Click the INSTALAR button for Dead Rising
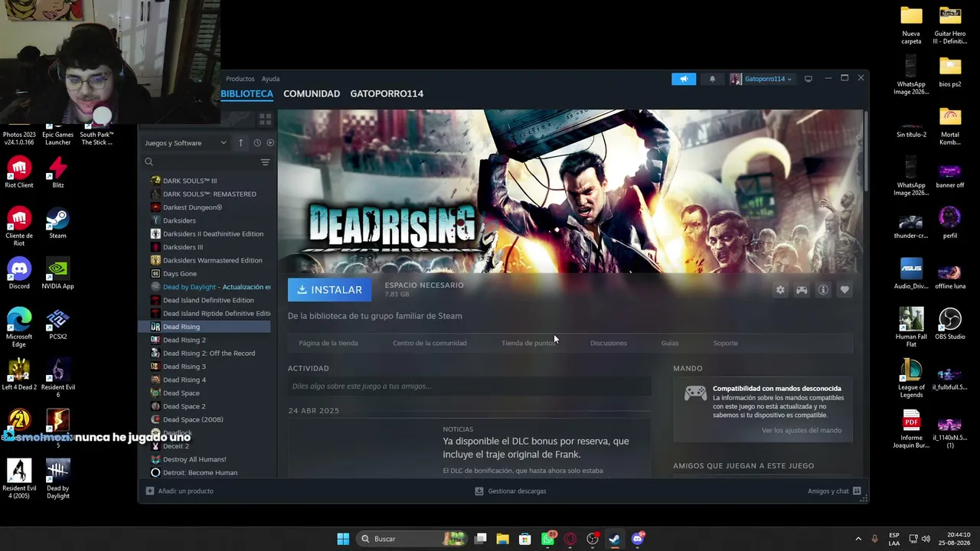Screen dimensions: 980x551 (329, 290)
